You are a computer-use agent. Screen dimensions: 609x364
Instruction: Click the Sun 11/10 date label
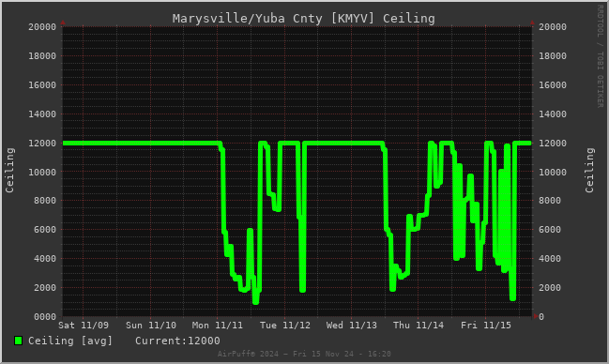point(151,326)
